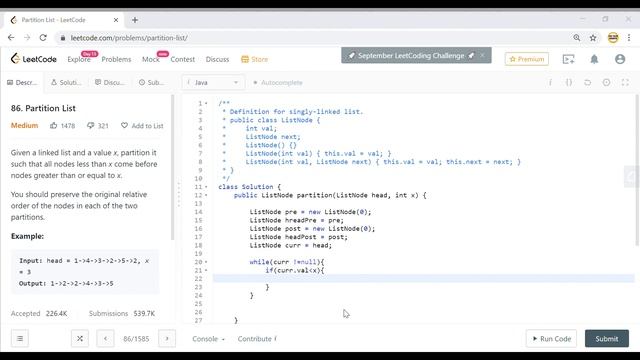The height and width of the screenshot is (360, 640).
Task: Open editor settings icon
Action: tap(607, 82)
